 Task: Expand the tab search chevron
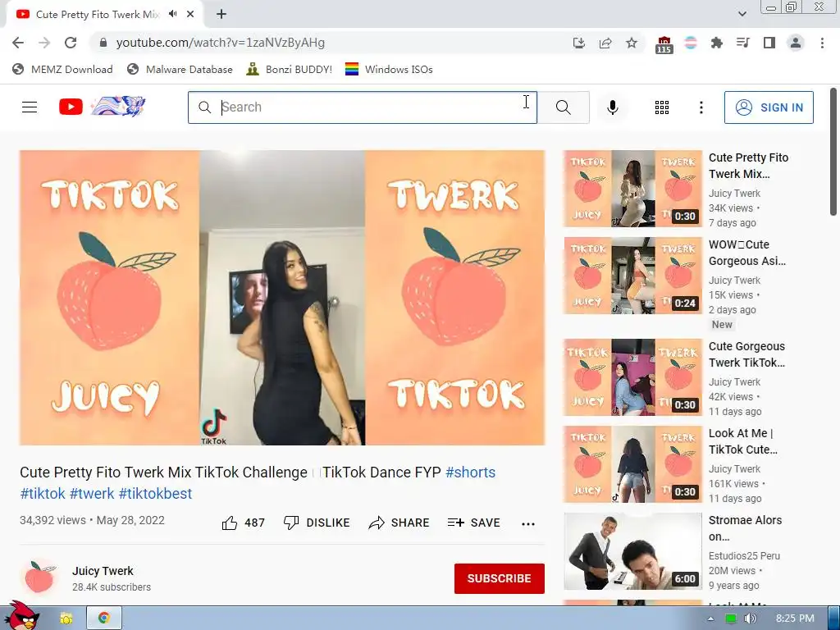742,14
